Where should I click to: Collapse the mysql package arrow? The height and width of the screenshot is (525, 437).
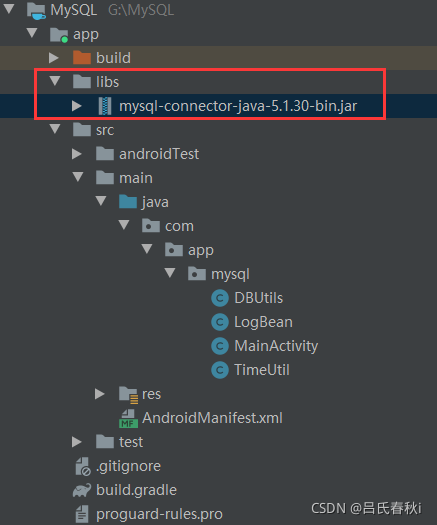[170, 273]
